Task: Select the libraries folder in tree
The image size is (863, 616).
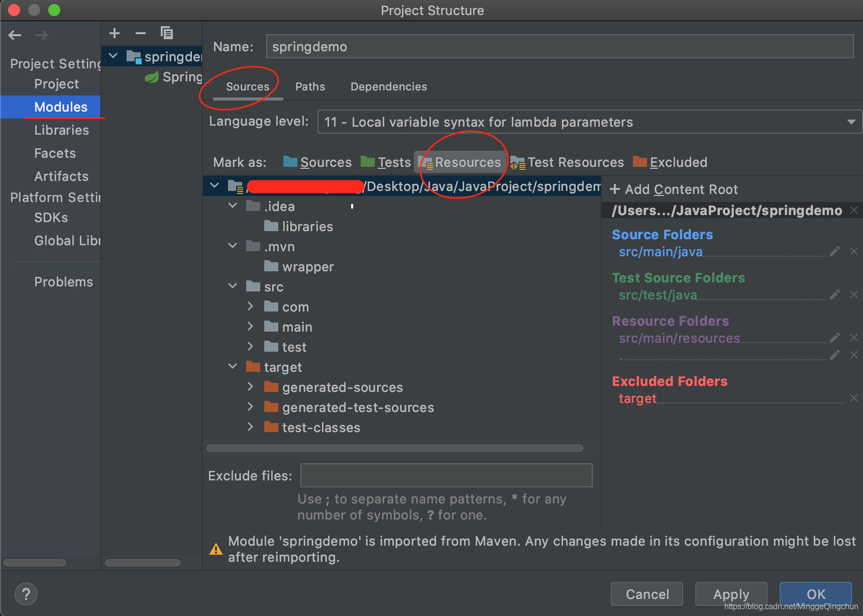Action: point(298,227)
